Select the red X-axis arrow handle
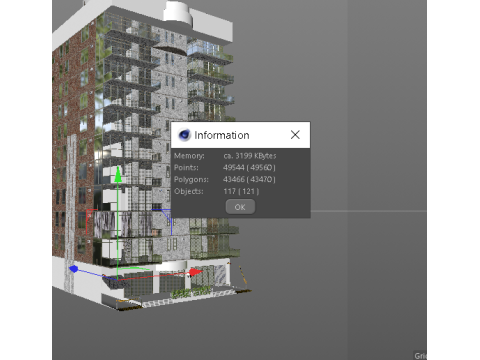This screenshot has width=480, height=360. pos(196,272)
